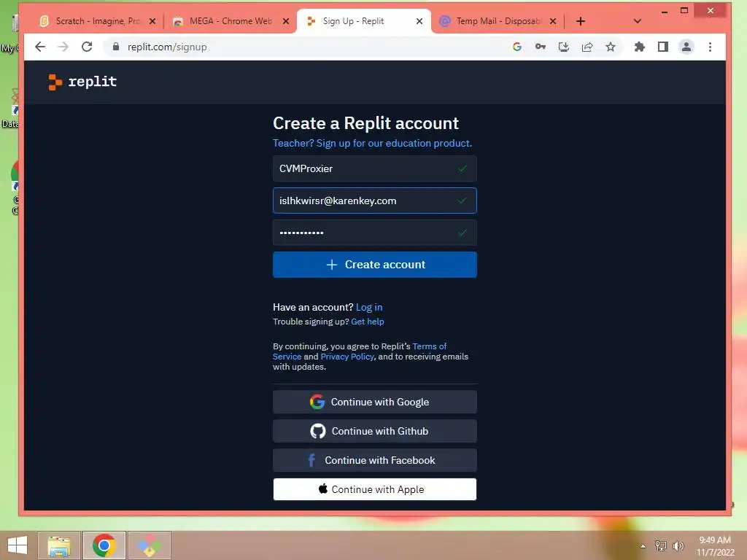Viewport: 747px width, 560px height.
Task: Continue with Apple sign-up
Action: click(x=374, y=489)
